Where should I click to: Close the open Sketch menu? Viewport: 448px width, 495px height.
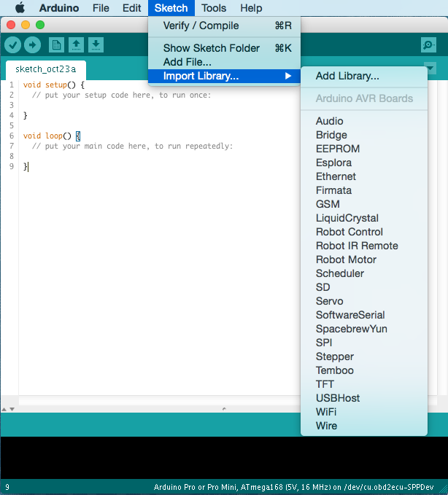pos(171,7)
